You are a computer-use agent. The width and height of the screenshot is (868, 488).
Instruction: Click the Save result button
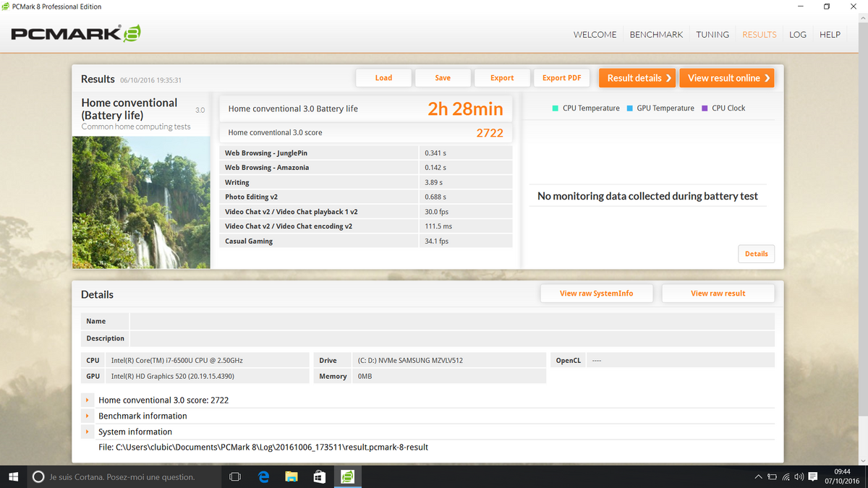pos(443,78)
